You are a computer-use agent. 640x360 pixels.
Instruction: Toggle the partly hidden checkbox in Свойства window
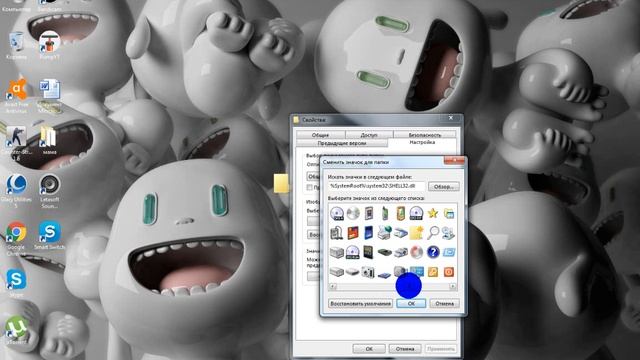[310, 187]
